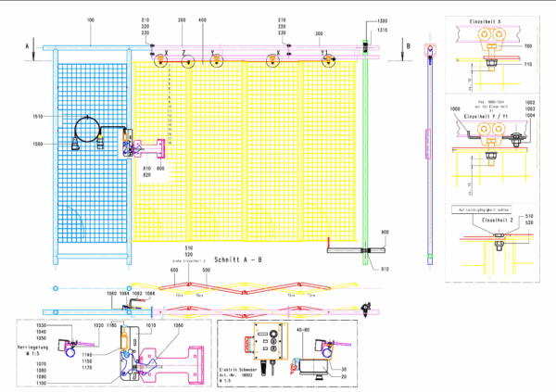Click the section arrow marker B
The width and height of the screenshot is (556, 392).
tap(407, 44)
